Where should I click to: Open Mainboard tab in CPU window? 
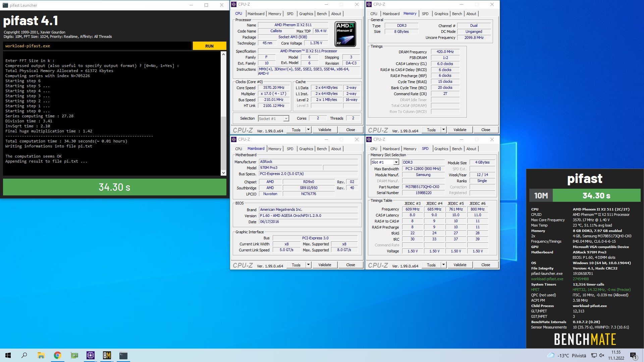(256, 14)
